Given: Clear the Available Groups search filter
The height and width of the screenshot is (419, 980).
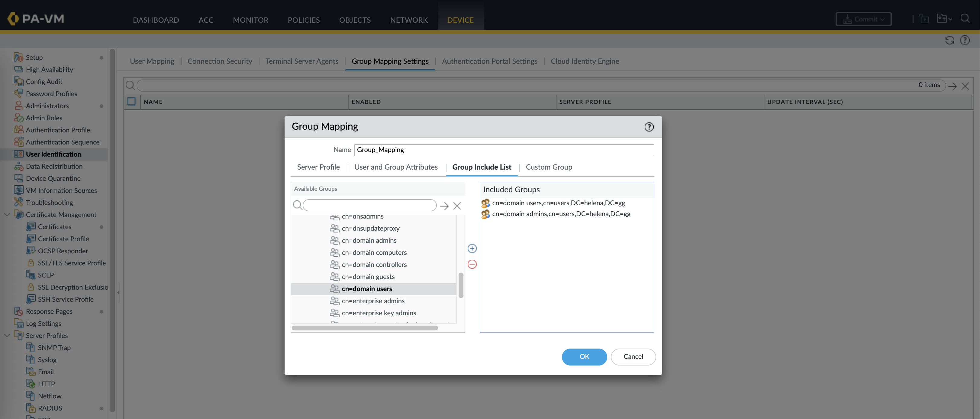Looking at the screenshot, I should coord(457,206).
